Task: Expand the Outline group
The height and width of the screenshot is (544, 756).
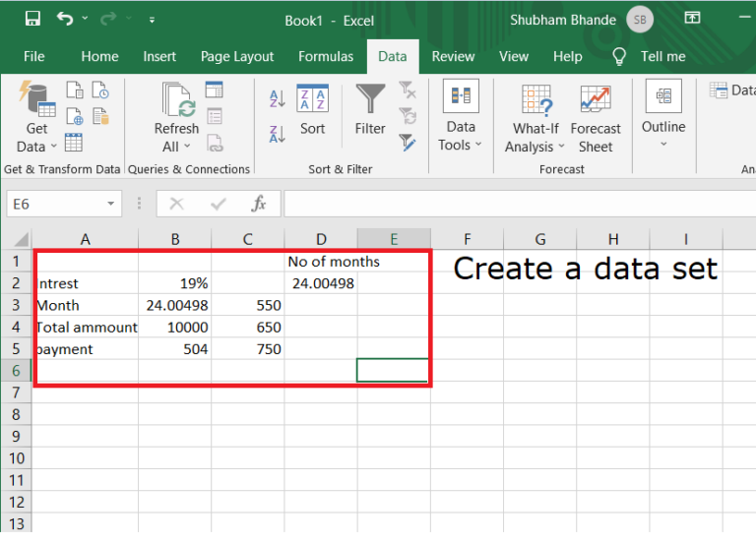Action: pos(663,114)
